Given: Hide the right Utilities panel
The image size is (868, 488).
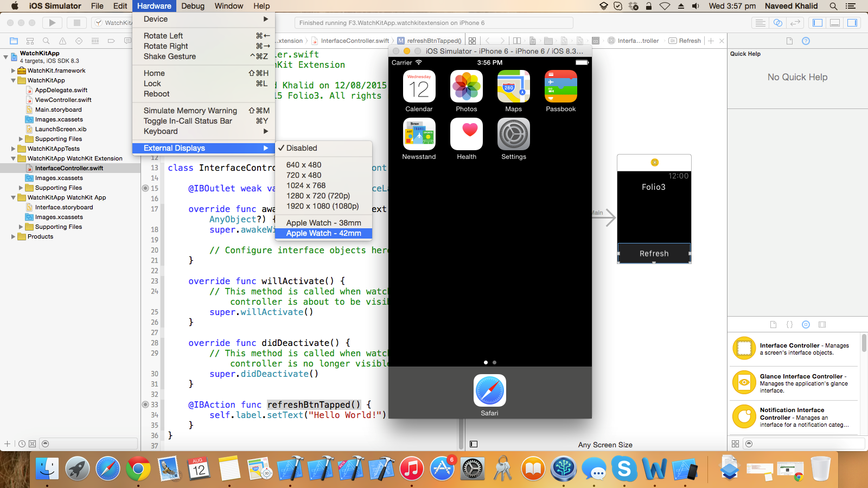Looking at the screenshot, I should pos(851,23).
